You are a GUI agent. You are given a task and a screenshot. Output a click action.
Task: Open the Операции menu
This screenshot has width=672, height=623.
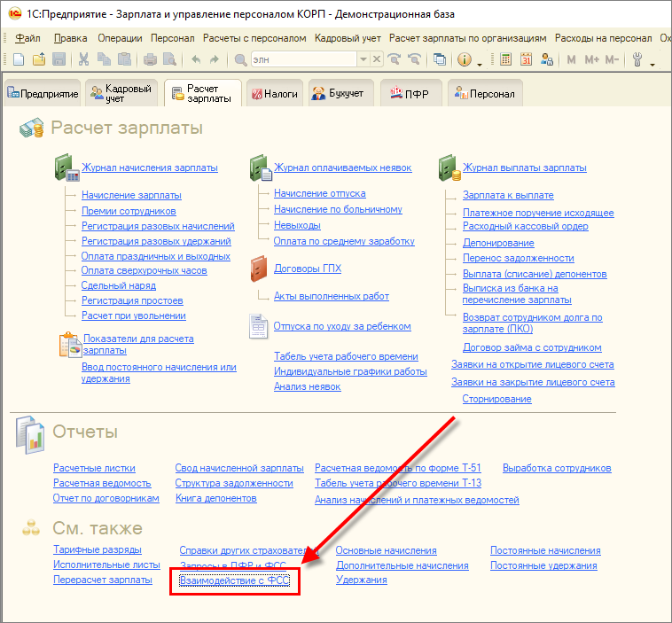[x=120, y=38]
